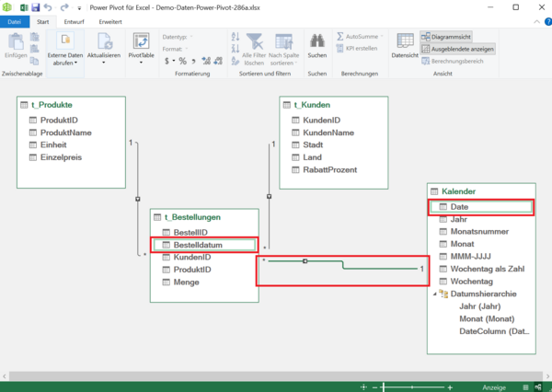Click the Suchen binoculars icon
Viewport: 552px width, 392px height.
317,41
